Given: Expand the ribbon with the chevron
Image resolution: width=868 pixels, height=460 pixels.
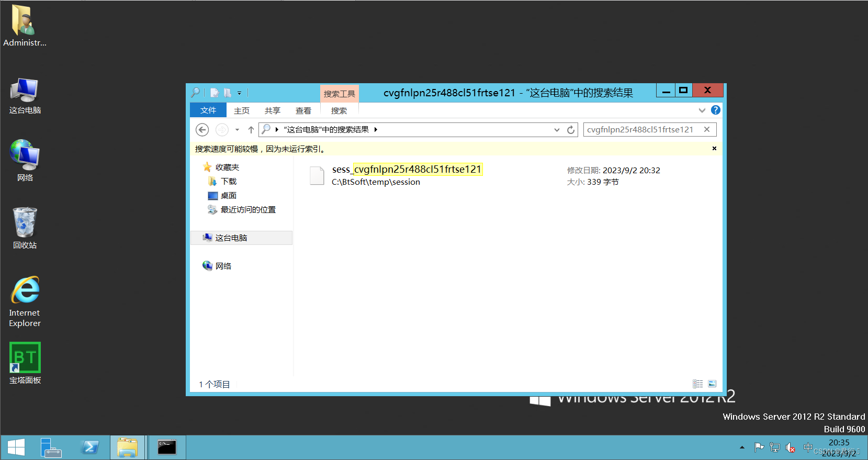Looking at the screenshot, I should (702, 110).
